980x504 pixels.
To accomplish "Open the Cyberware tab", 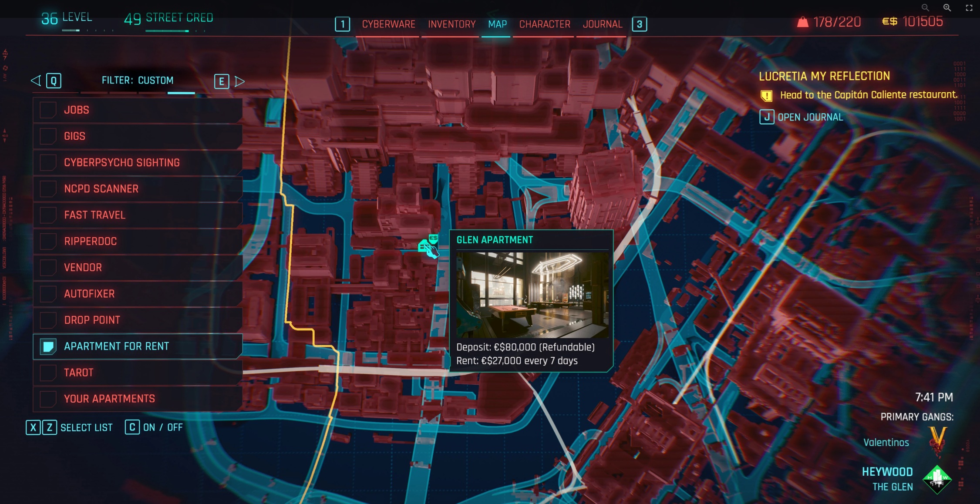I will pos(388,24).
